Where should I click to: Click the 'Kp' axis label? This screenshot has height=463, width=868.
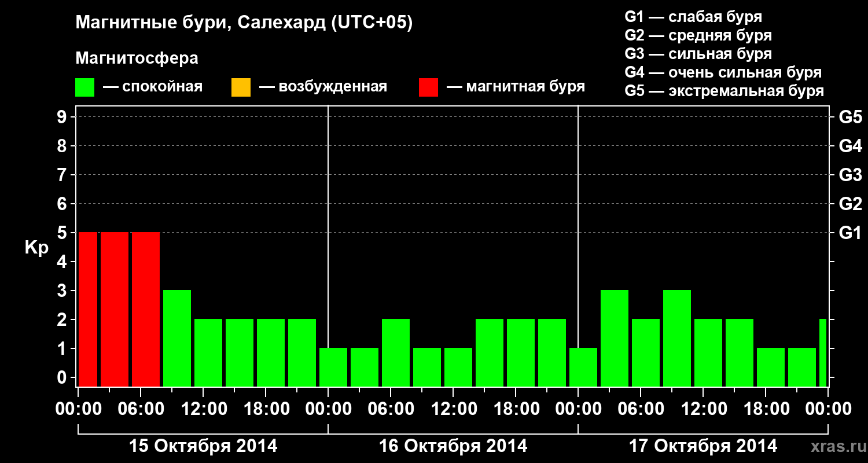click(37, 248)
